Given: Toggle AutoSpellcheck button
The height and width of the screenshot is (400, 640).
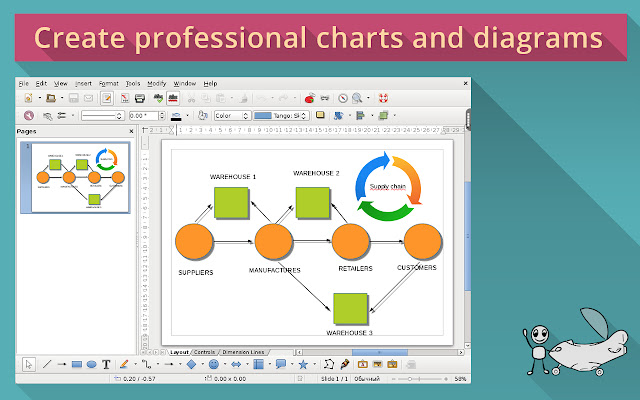Looking at the screenshot, I should (173, 98).
